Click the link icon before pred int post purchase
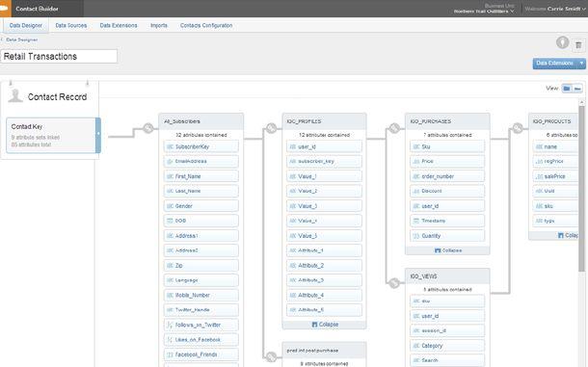The width and height of the screenshot is (588, 367). pyautogui.click(x=272, y=356)
